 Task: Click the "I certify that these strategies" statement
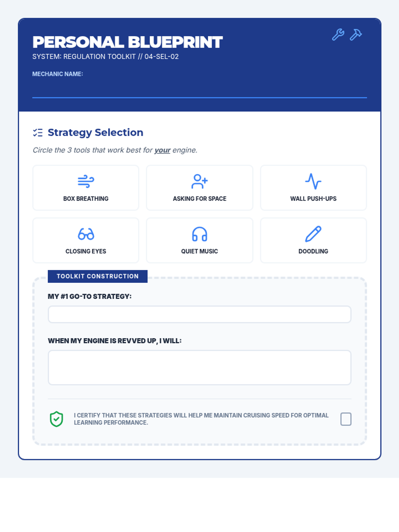tap(201, 419)
